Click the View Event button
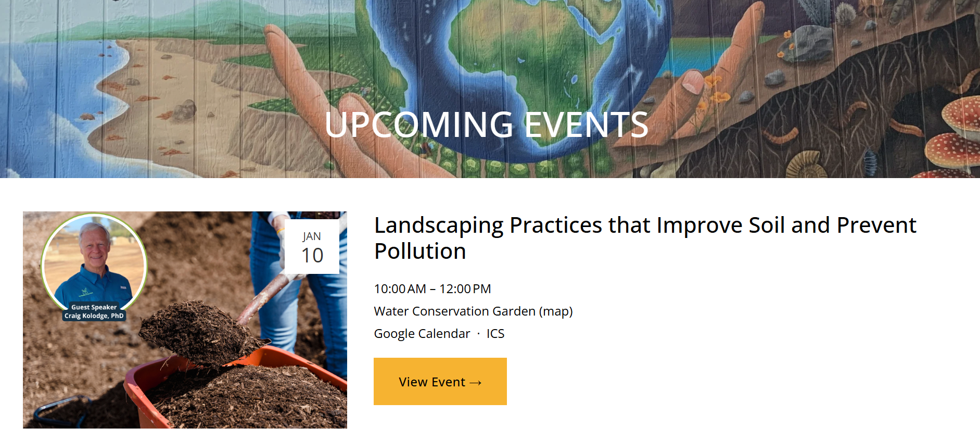 [x=440, y=381]
